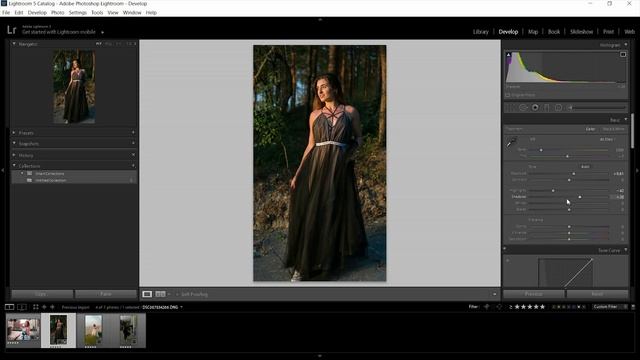
Task: Open the Develop menu in menu bar
Action: tap(37, 13)
